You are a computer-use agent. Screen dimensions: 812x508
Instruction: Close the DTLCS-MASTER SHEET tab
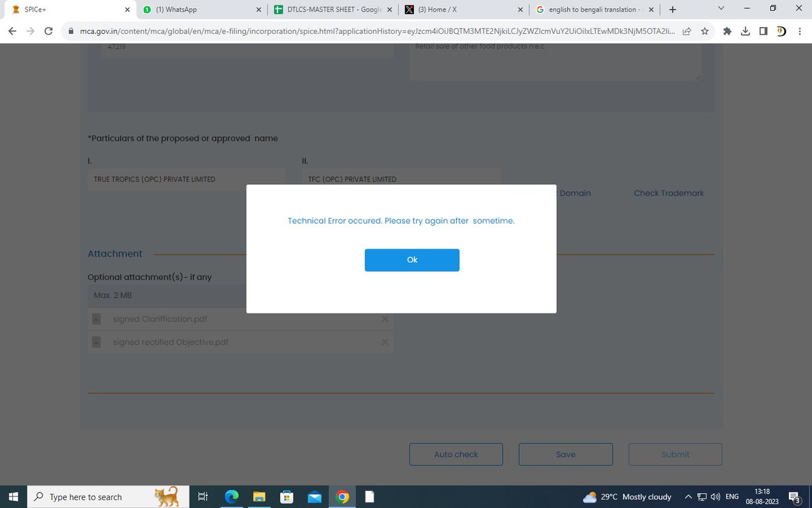tap(389, 9)
